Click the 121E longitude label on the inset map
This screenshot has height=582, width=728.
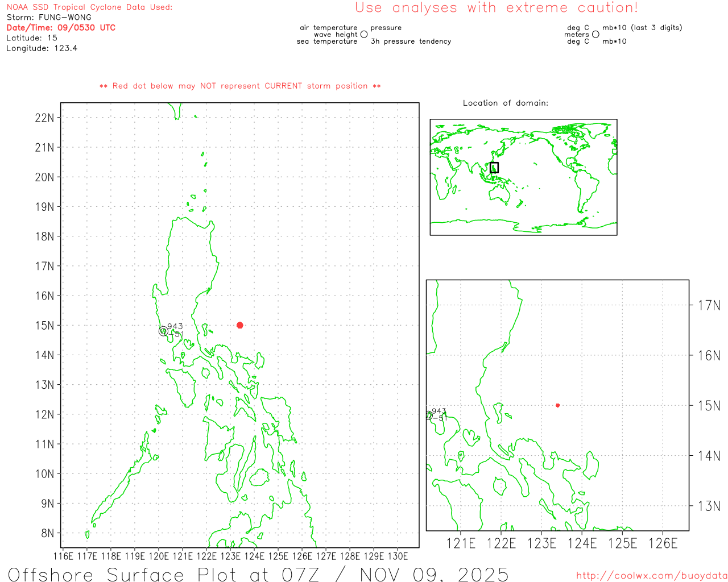(461, 543)
